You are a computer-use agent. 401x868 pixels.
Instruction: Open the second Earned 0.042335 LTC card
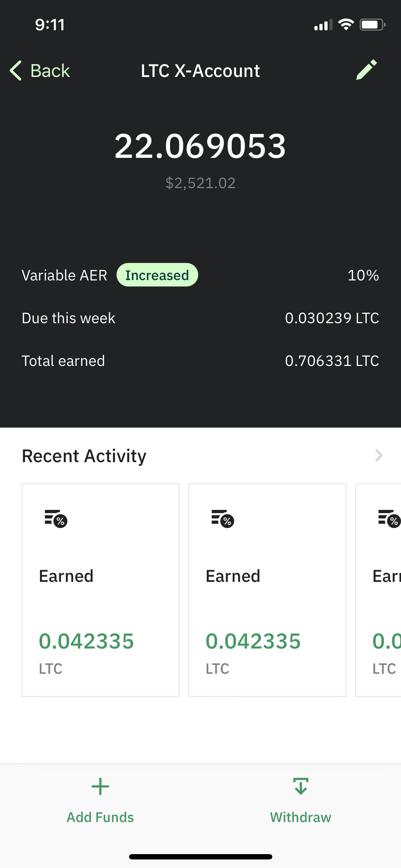[267, 590]
